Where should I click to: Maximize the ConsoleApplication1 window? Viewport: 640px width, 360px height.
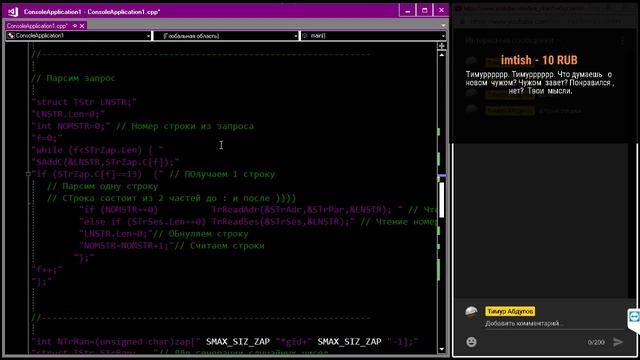click(x=424, y=11)
